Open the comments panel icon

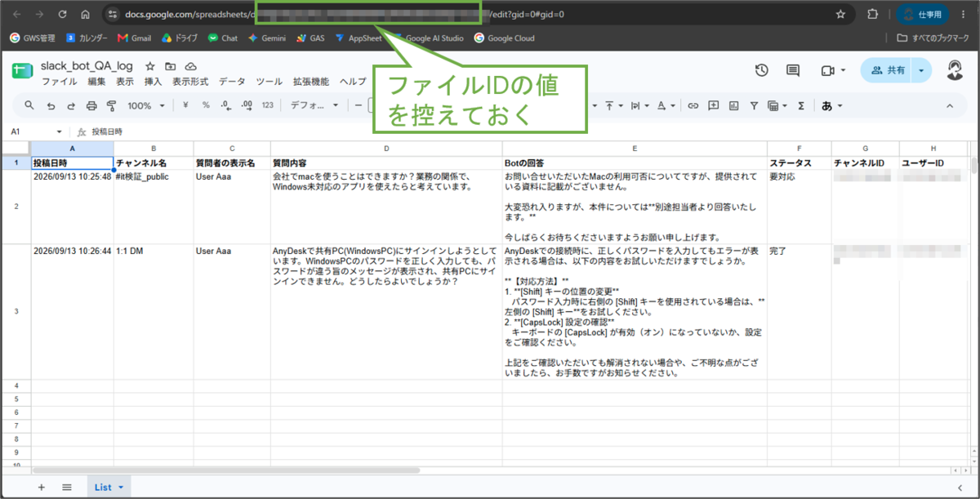(793, 71)
